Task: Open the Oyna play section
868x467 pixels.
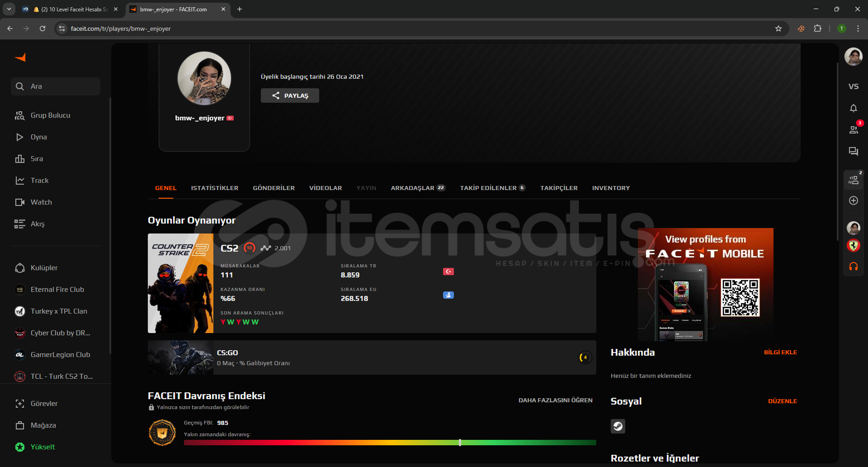Action: tap(38, 137)
